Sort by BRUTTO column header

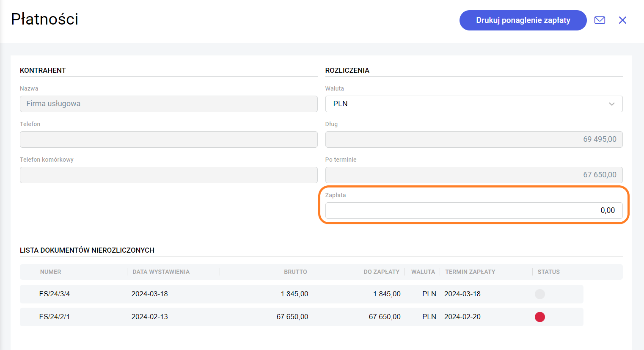click(x=295, y=272)
